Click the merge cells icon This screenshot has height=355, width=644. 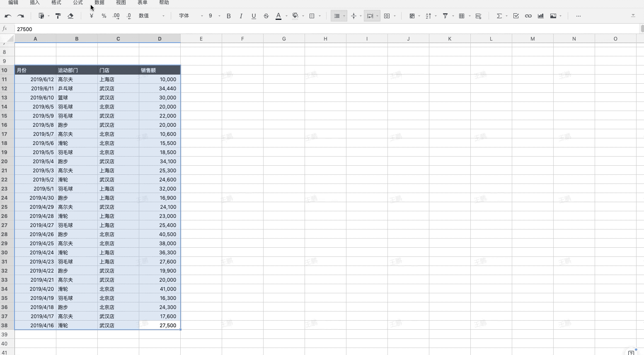tap(387, 16)
